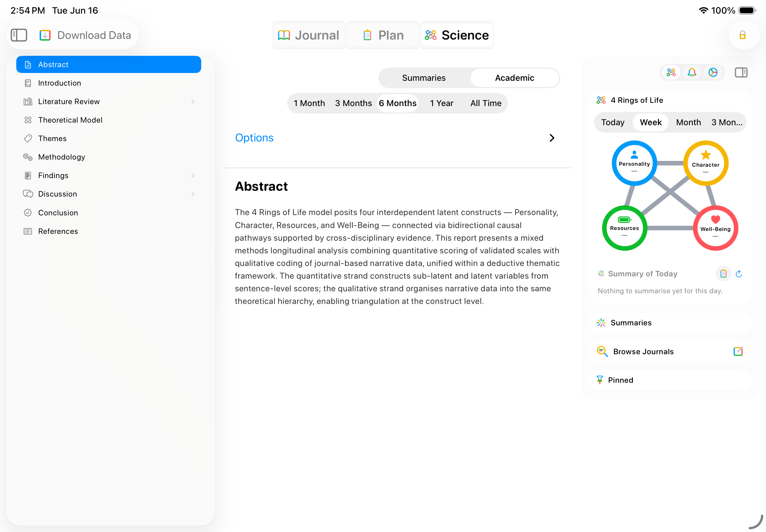The width and height of the screenshot is (766, 532).
Task: Click the Summaries sparkle icon
Action: pyautogui.click(x=601, y=323)
